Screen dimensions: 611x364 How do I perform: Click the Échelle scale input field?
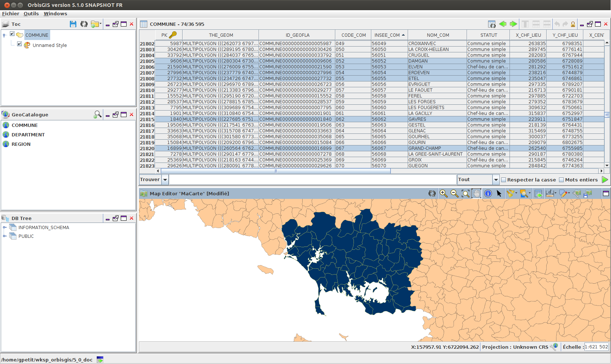(596, 347)
